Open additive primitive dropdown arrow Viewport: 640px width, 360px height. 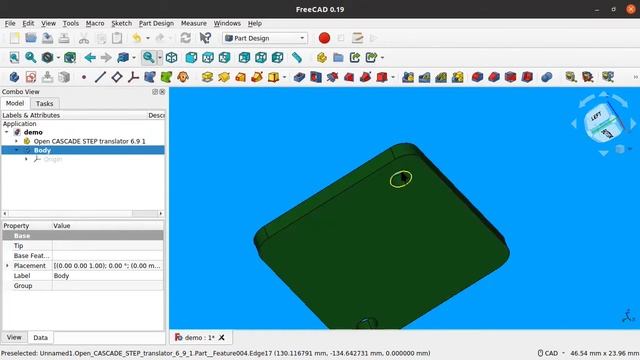(x=284, y=78)
